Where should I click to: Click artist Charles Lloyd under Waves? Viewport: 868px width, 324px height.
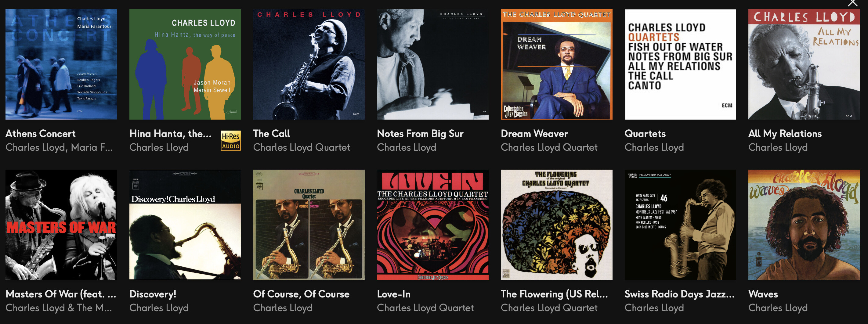pyautogui.click(x=778, y=308)
